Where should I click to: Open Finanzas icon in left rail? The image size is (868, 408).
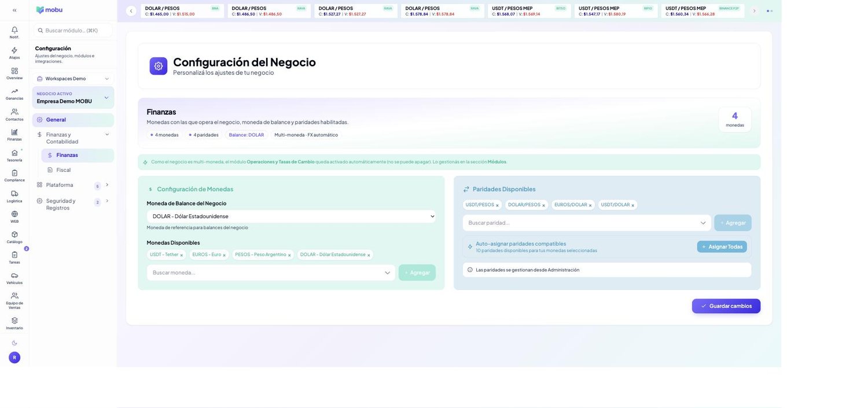(14, 135)
